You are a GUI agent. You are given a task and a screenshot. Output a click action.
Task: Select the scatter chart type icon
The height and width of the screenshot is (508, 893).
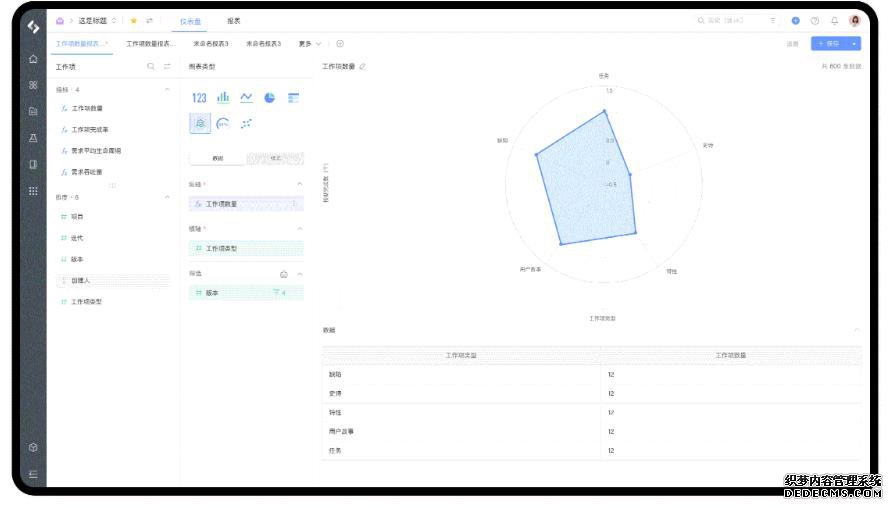click(246, 124)
